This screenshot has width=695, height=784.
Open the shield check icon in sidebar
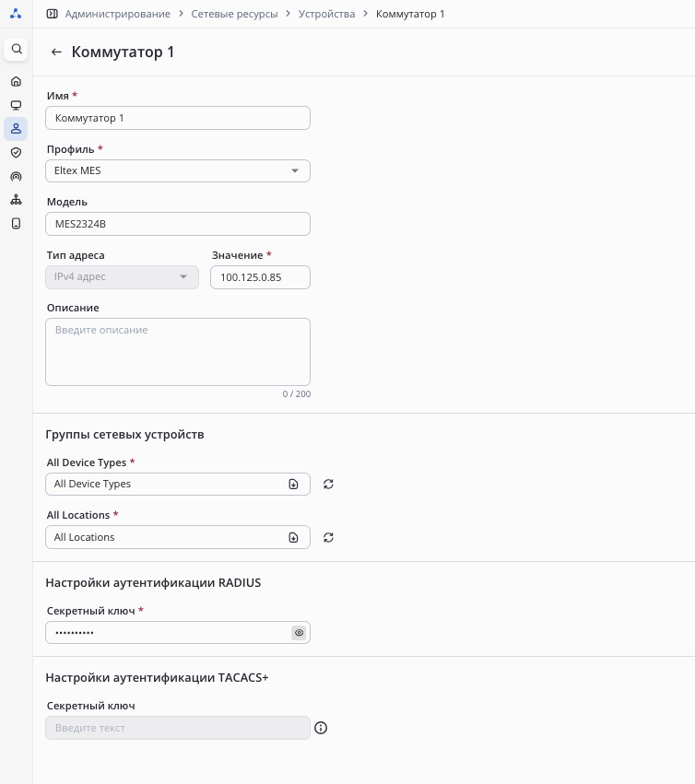click(16, 152)
